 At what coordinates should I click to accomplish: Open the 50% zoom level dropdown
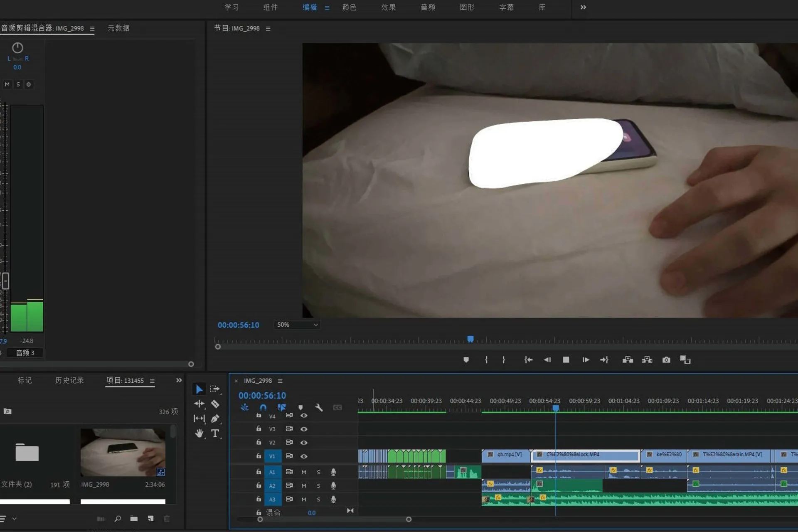297,325
